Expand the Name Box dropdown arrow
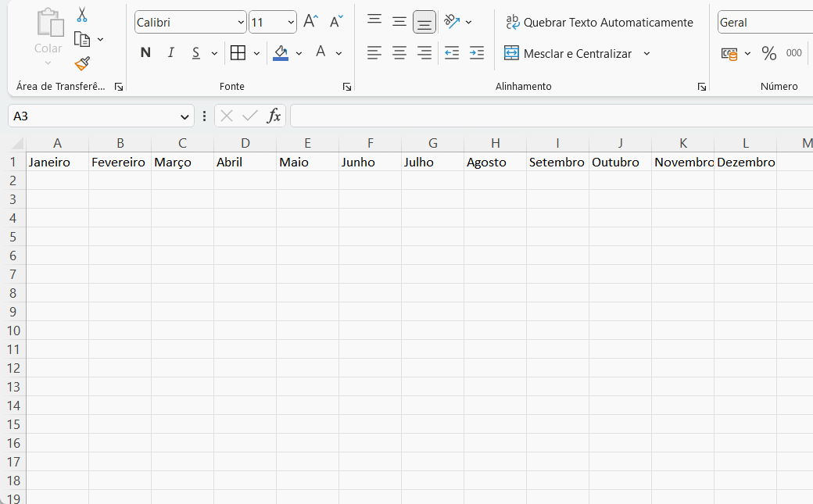This screenshot has width=813, height=504. point(185,116)
